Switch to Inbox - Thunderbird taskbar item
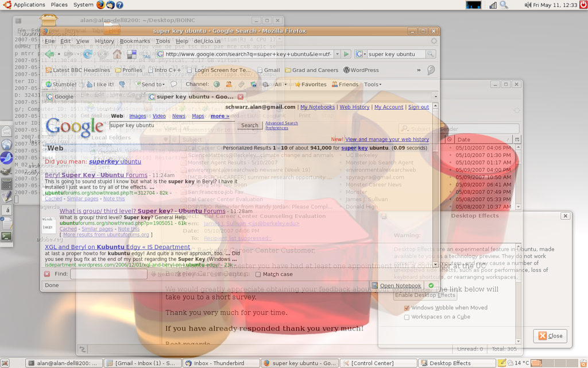The width and height of the screenshot is (588, 368). [221, 363]
